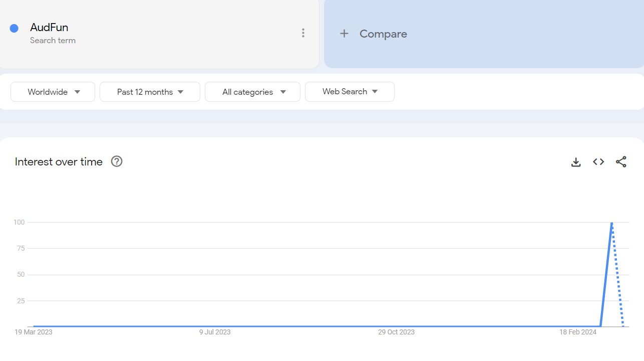Expand the Worldwide region dropdown
Viewport: 644px width, 361px height.
point(53,92)
